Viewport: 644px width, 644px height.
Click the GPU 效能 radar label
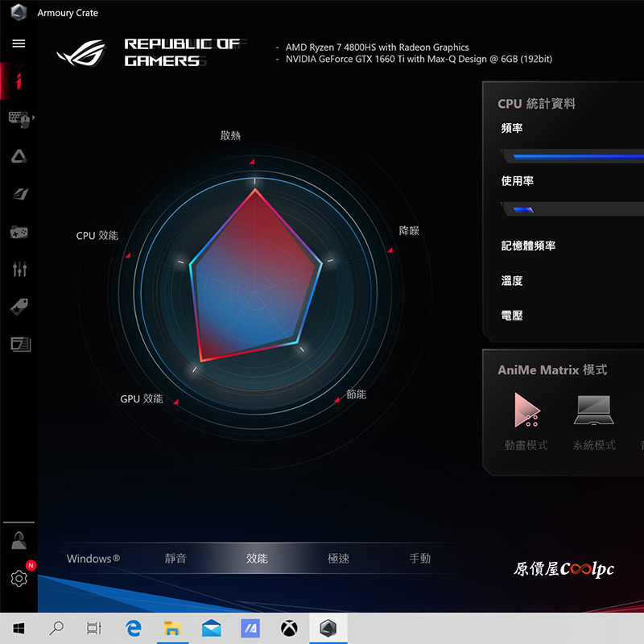point(142,398)
